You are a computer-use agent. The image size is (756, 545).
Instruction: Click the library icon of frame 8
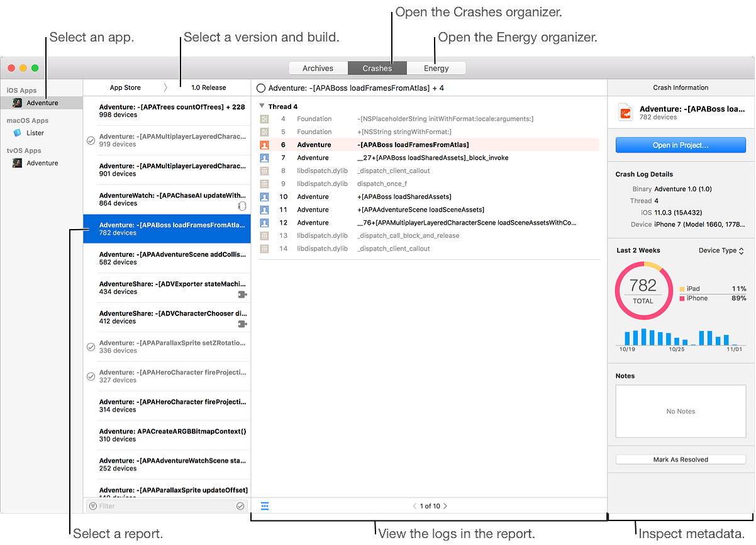[265, 171]
